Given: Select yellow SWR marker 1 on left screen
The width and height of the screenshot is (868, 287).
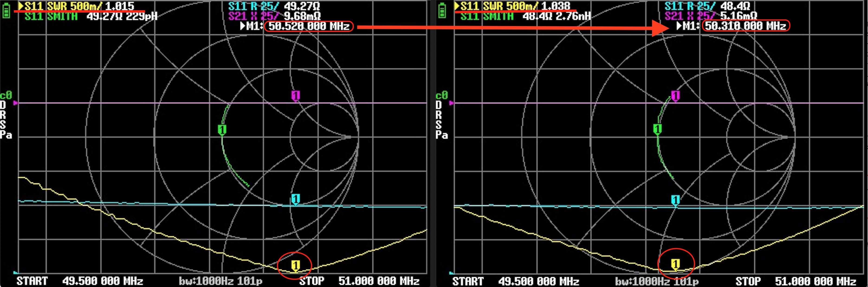Looking at the screenshot, I should [295, 266].
